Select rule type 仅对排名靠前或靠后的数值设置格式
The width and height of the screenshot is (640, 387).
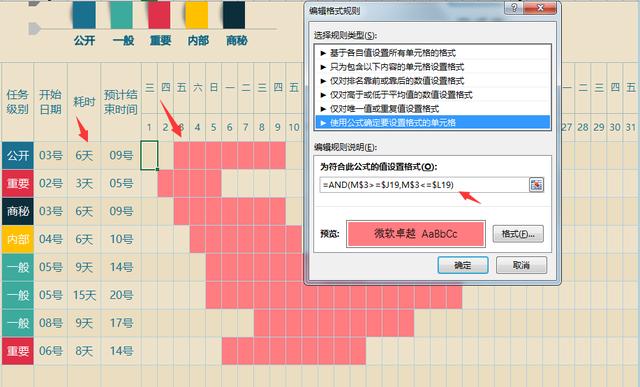[x=433, y=80]
